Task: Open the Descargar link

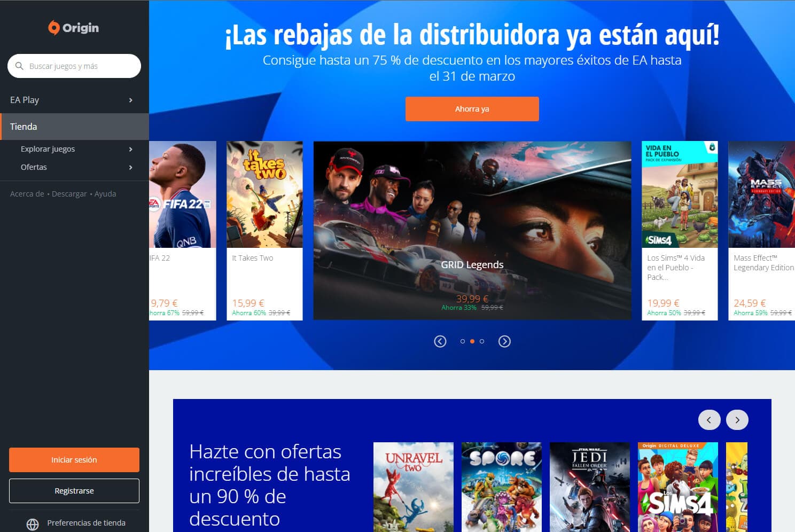Action: point(69,194)
